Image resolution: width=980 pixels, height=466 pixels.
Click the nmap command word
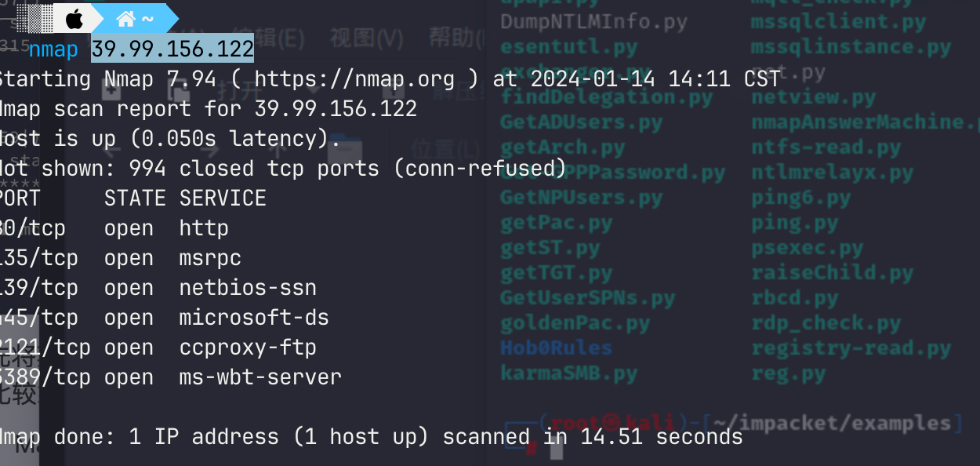click(x=53, y=49)
